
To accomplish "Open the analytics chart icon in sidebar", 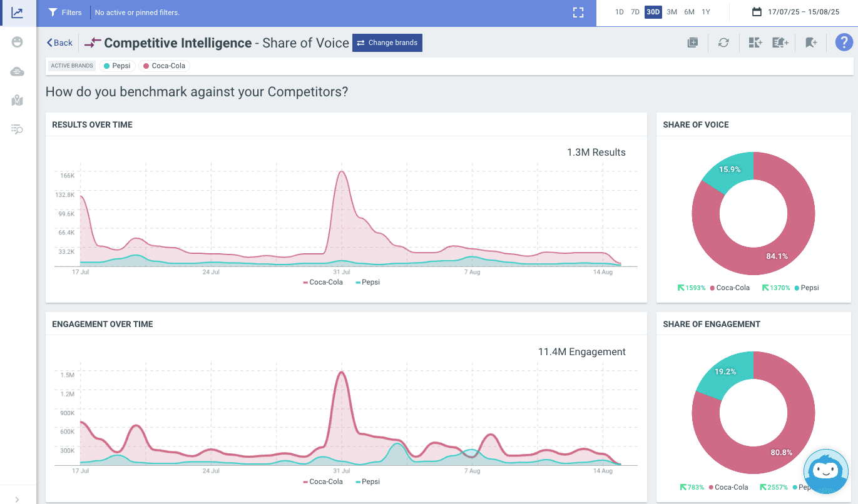I will (x=18, y=13).
